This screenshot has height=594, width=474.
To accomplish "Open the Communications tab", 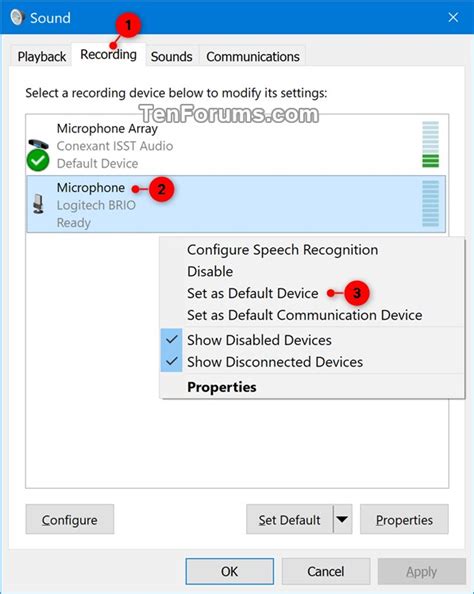I will click(253, 57).
